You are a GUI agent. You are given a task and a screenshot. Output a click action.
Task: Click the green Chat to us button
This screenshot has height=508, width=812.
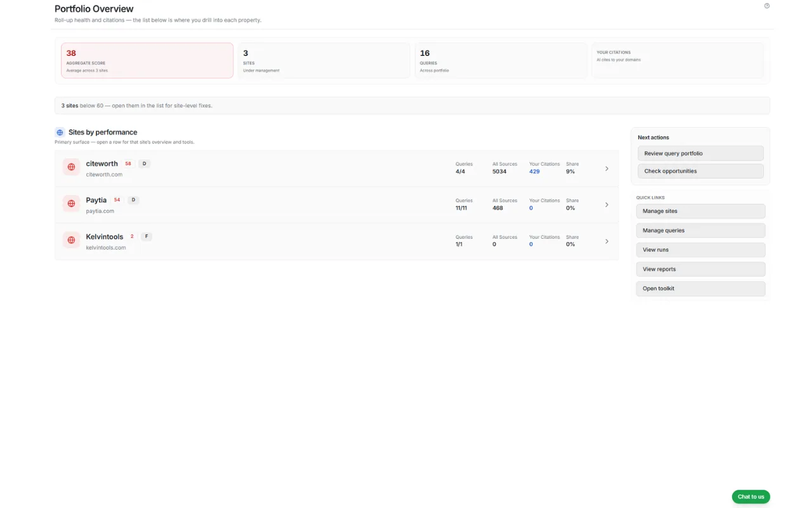[x=751, y=497]
